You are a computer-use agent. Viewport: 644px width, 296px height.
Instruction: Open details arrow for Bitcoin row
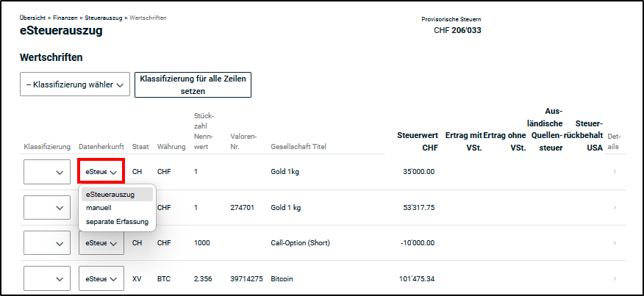615,279
